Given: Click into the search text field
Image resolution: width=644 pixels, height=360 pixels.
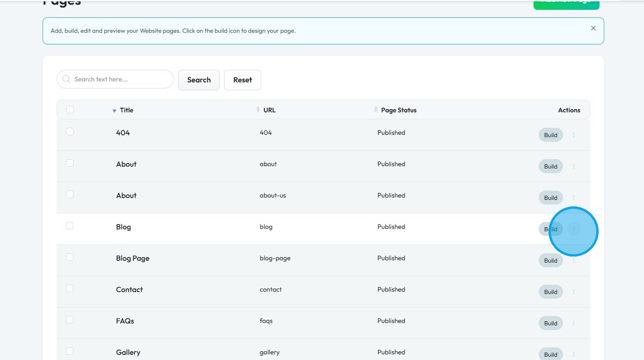Looking at the screenshot, I should coord(119,79).
